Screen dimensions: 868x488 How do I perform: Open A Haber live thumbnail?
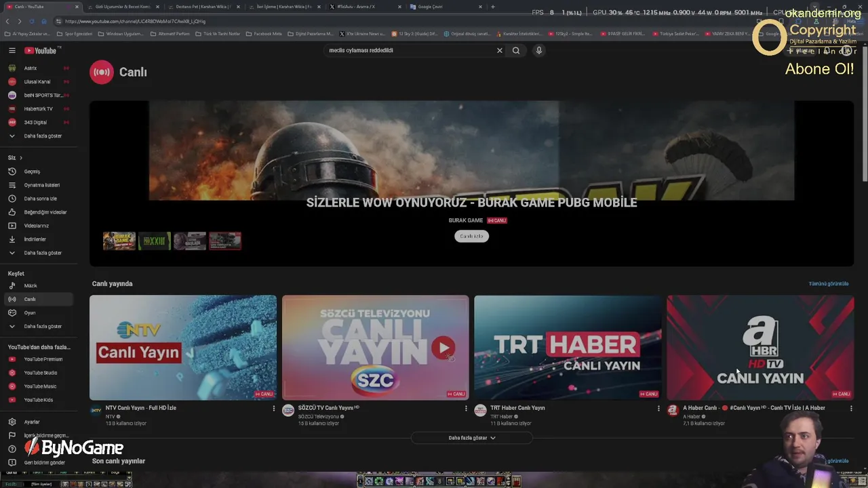click(x=760, y=347)
